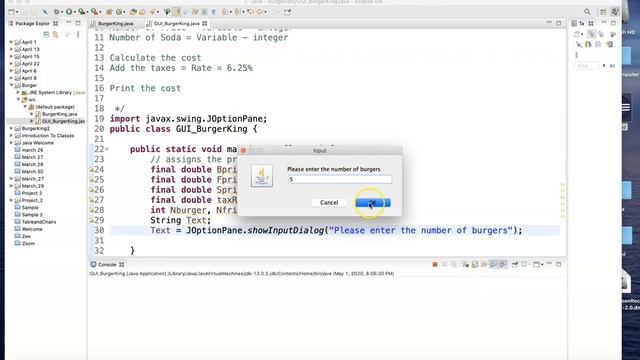The height and width of the screenshot is (360, 640).
Task: Click the Search magnifier icon top right
Action: (587, 12)
